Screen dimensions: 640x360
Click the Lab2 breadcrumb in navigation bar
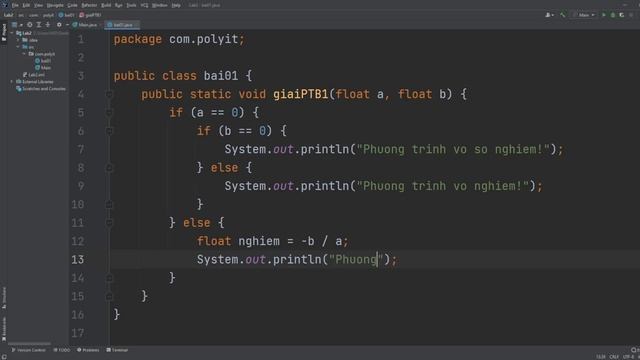(x=9, y=15)
